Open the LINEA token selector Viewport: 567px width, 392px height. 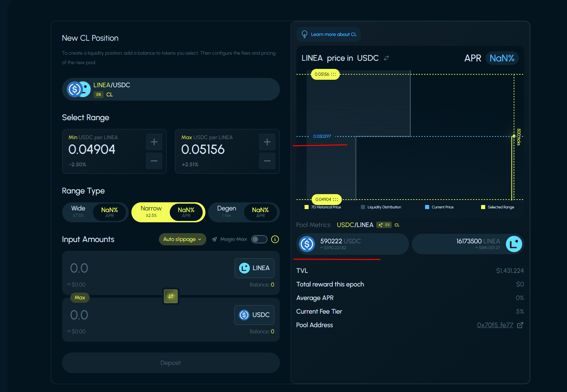point(254,268)
